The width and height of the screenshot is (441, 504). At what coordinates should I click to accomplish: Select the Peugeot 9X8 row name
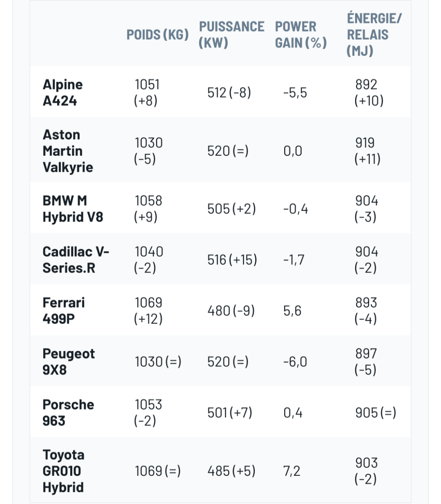[x=69, y=361]
